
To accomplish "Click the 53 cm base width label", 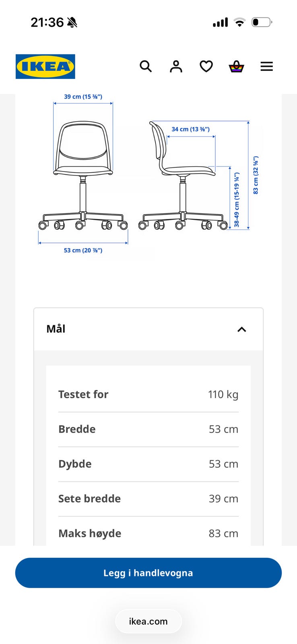I will click(x=83, y=250).
